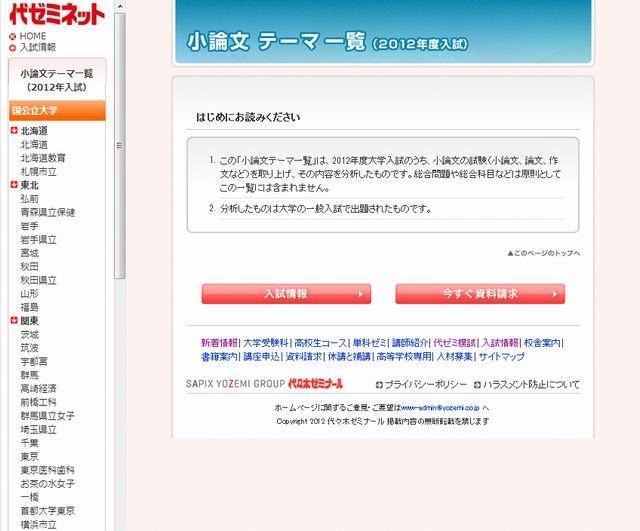Open 埼玉県立 entry

[x=38, y=429]
